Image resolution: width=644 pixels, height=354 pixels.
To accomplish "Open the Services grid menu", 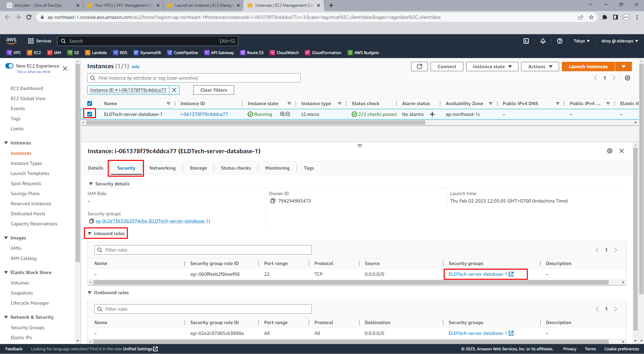I will [x=40, y=41].
